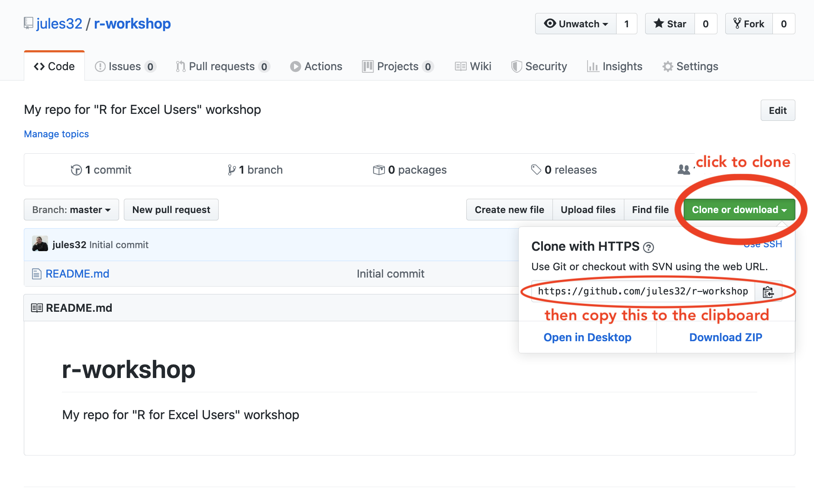Select the HTTPS clone URL field
Image resolution: width=814 pixels, height=504 pixels.
tap(643, 291)
